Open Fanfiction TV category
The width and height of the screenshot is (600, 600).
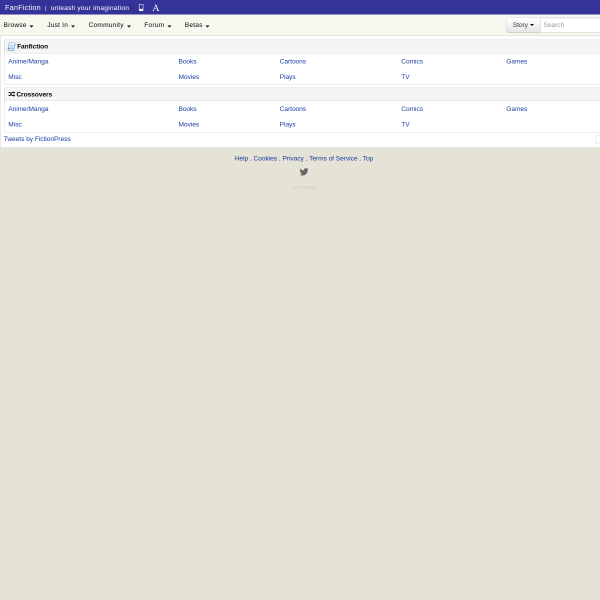405,77
